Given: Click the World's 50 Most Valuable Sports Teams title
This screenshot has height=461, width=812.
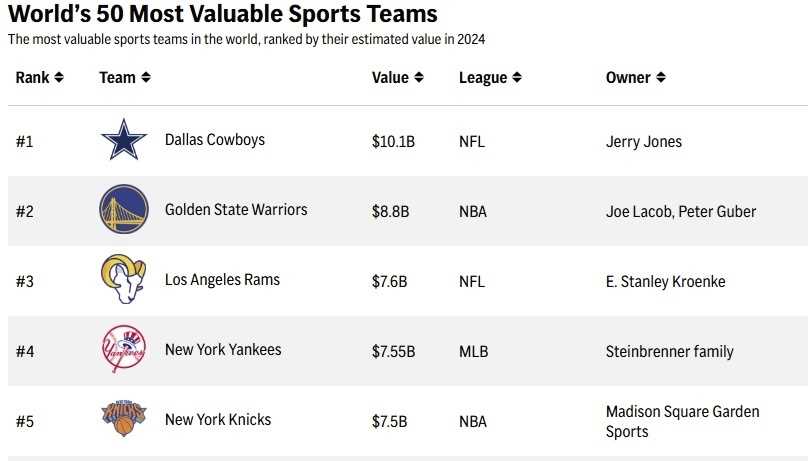Looking at the screenshot, I should [x=223, y=15].
